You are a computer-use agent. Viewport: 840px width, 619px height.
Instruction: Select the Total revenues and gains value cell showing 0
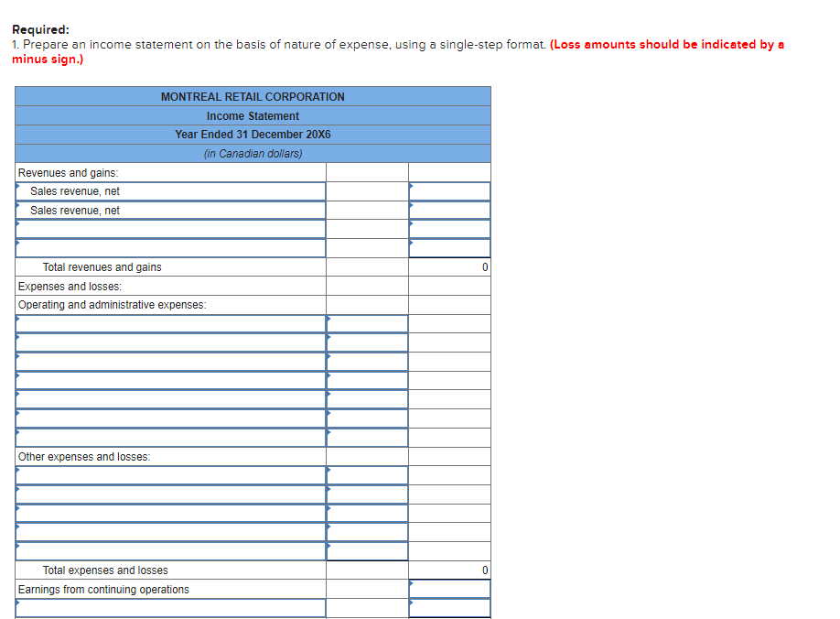point(449,267)
